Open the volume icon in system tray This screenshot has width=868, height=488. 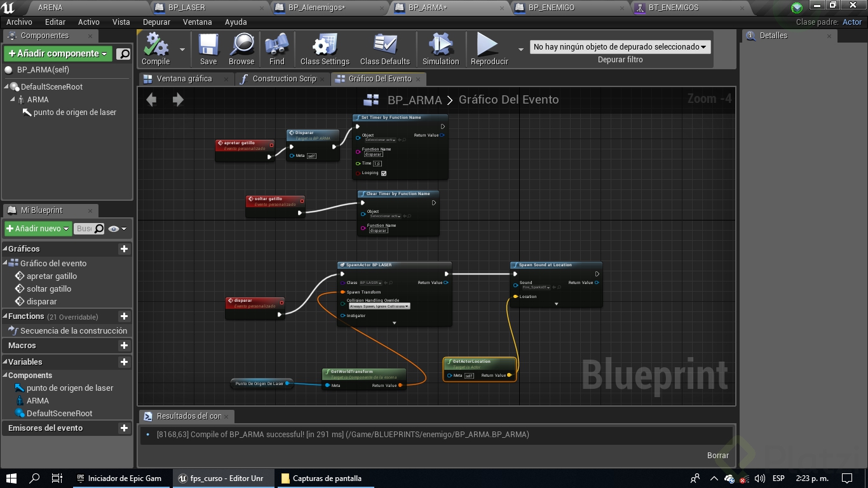click(759, 478)
